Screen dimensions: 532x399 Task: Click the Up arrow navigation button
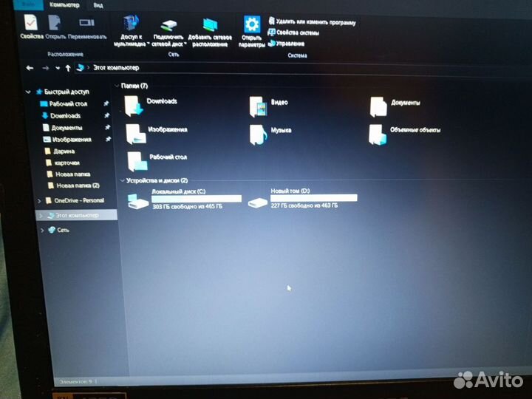[68, 67]
